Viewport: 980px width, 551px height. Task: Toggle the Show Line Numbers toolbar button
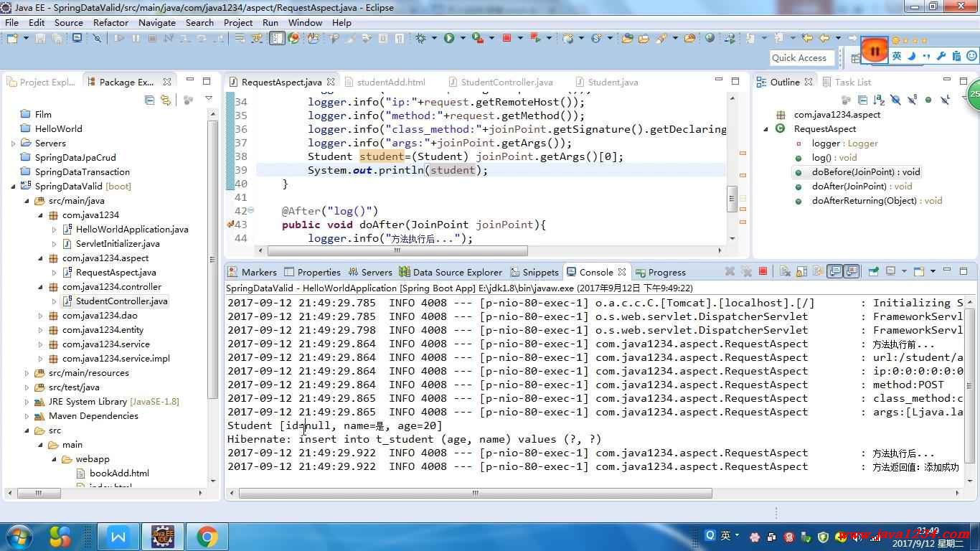[x=277, y=38]
